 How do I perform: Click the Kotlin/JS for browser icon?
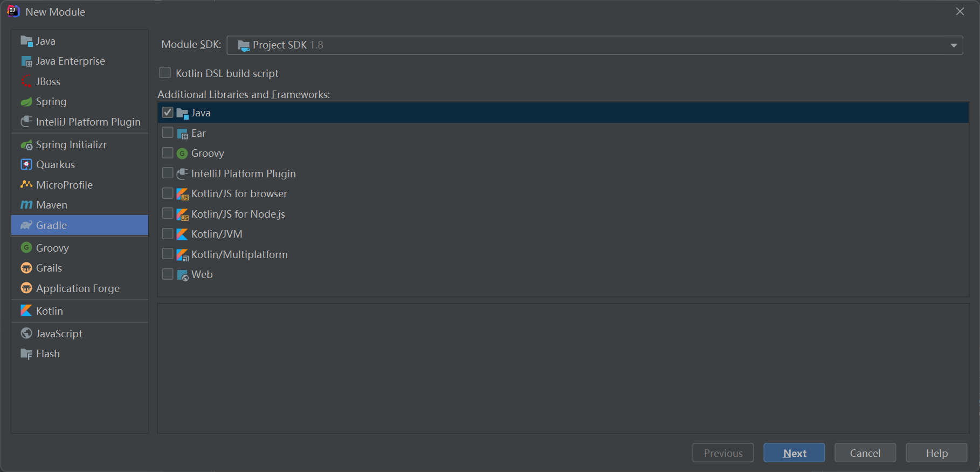183,194
